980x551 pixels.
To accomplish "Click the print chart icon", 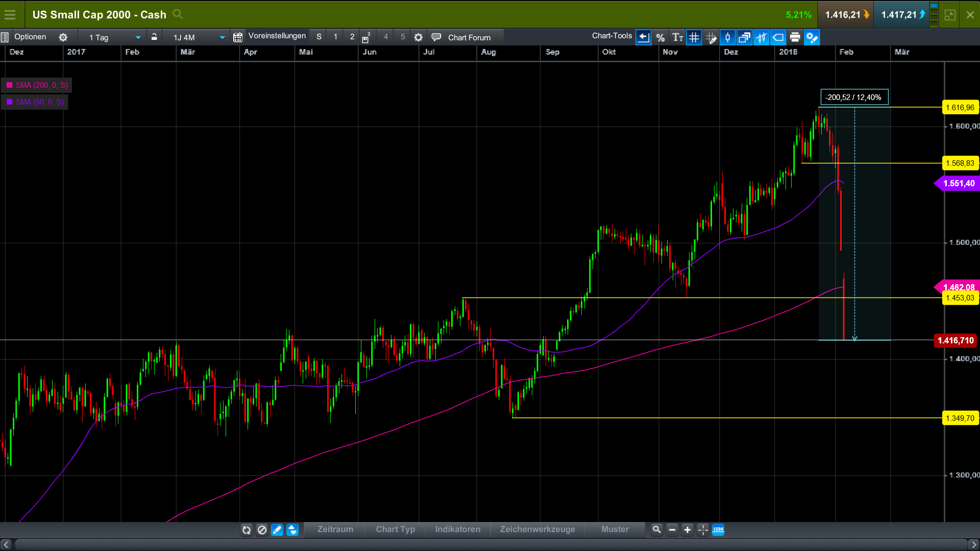I will 795,37.
